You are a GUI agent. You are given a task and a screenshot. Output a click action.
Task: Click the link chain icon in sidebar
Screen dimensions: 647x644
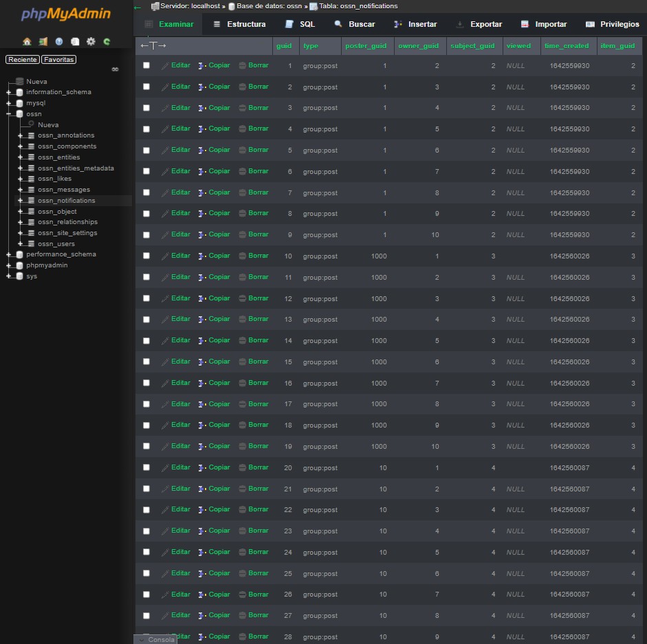click(116, 69)
